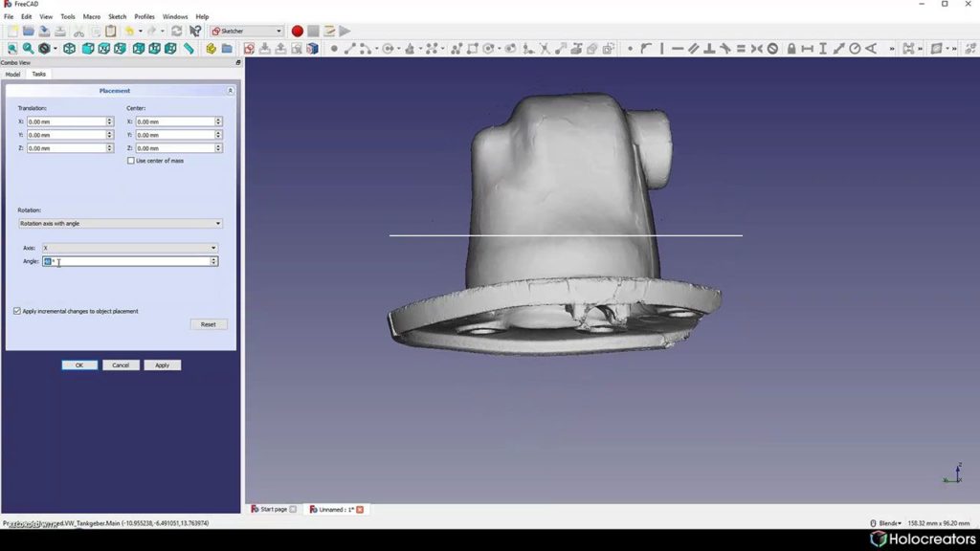Open the Sketcher workbench dropdown
This screenshot has height=551, width=980.
246,32
